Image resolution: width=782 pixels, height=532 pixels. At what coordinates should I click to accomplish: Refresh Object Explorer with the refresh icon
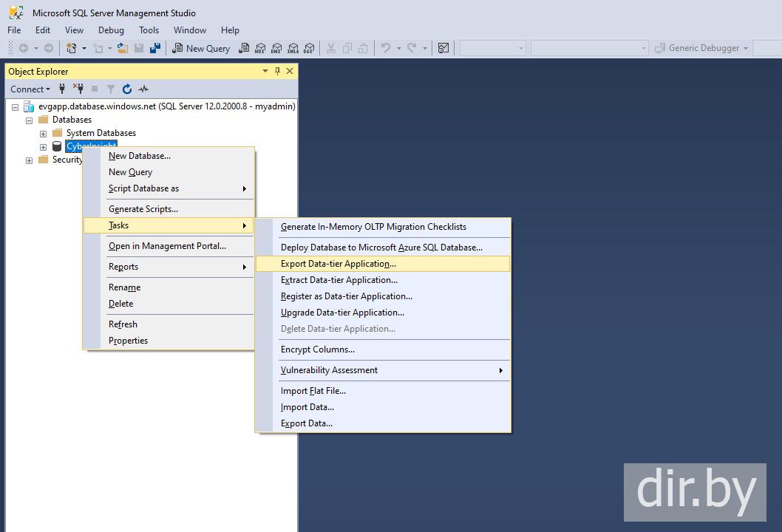point(127,89)
